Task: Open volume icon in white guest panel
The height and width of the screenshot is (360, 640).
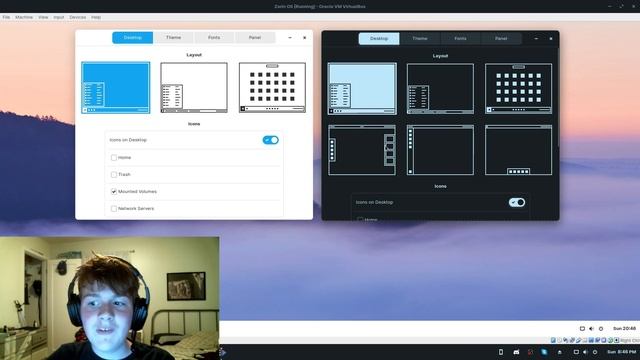Action: tap(591, 329)
